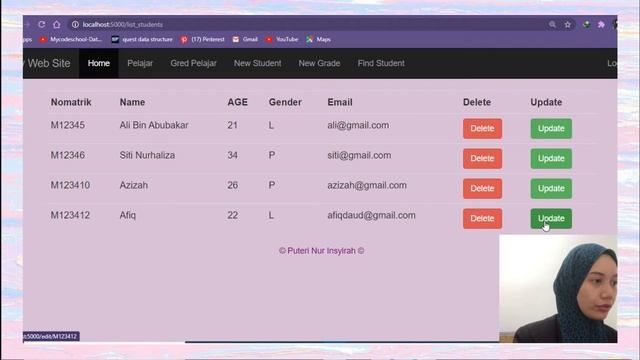This screenshot has width=640, height=360.
Task: Click age value 26
Action: pos(233,185)
